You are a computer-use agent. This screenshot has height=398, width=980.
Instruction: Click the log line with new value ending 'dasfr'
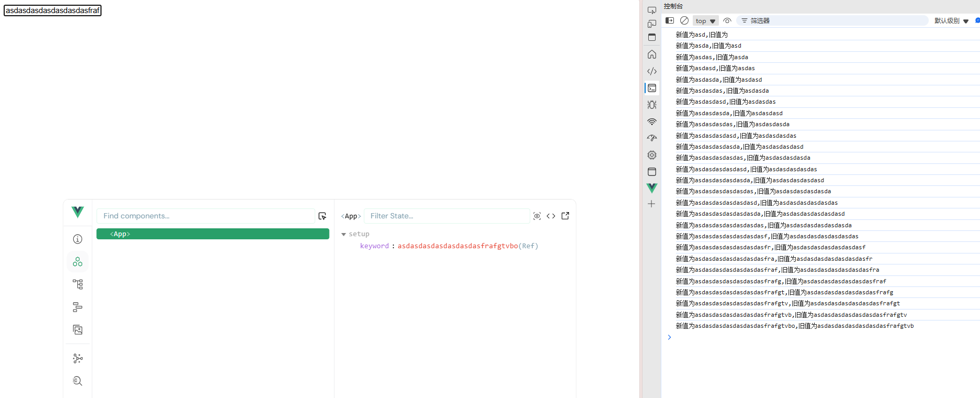coord(771,247)
